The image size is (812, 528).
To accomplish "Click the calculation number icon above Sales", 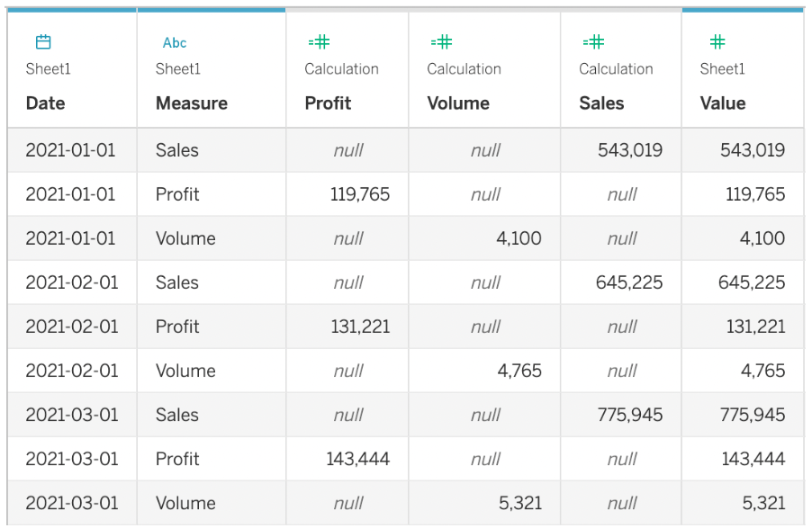I will coord(593,41).
